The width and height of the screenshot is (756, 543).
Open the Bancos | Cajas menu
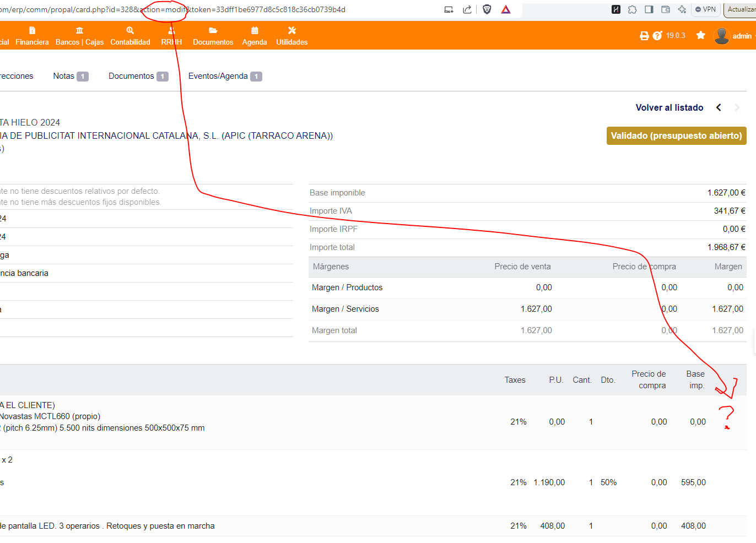click(x=79, y=36)
